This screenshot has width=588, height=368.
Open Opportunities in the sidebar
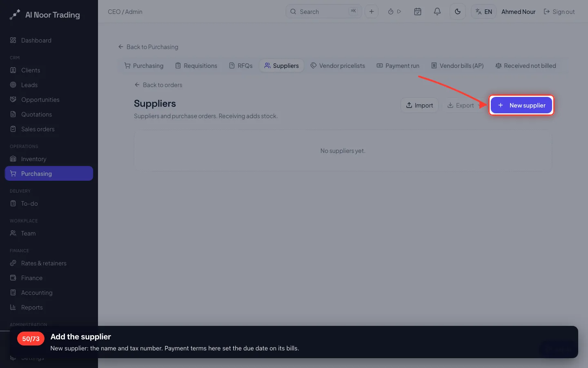pyautogui.click(x=49, y=100)
